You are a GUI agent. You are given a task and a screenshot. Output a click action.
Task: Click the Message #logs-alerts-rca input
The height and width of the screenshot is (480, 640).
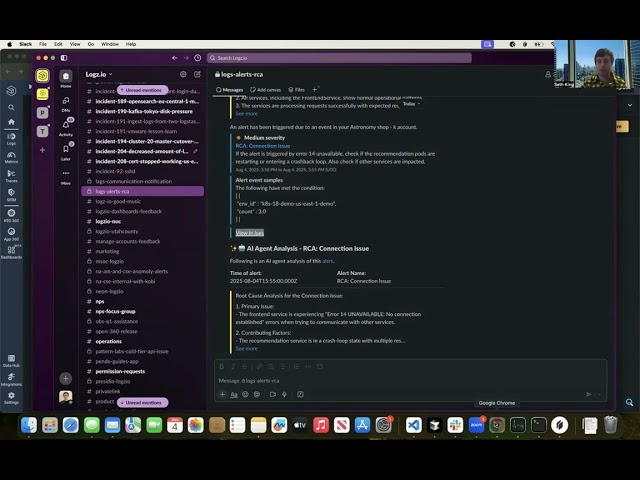click(411, 380)
